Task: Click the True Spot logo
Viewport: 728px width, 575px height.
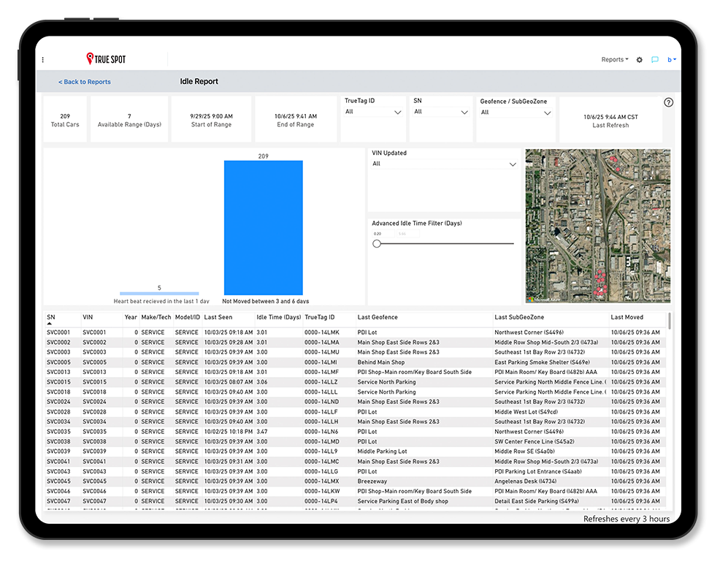Action: click(x=106, y=59)
